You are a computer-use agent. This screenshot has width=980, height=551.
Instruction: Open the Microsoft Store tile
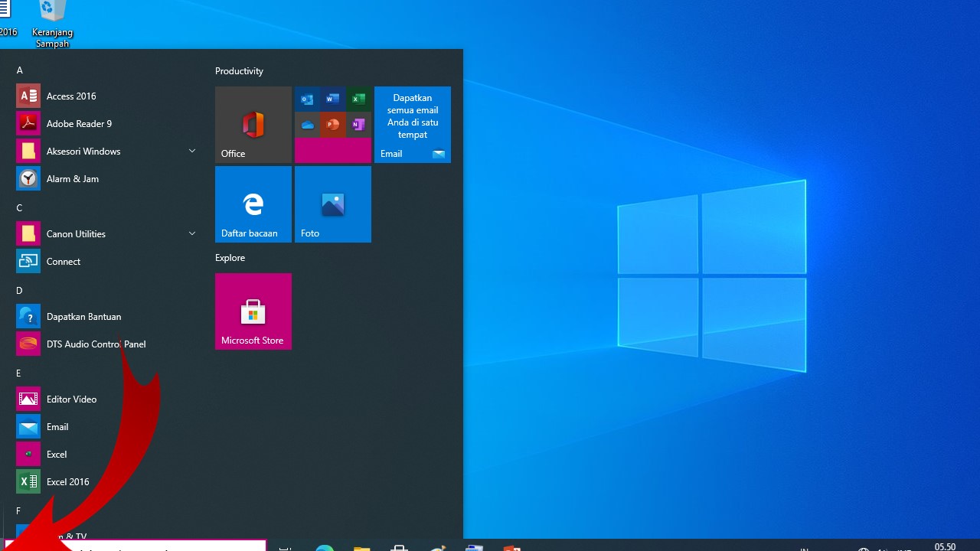253,311
